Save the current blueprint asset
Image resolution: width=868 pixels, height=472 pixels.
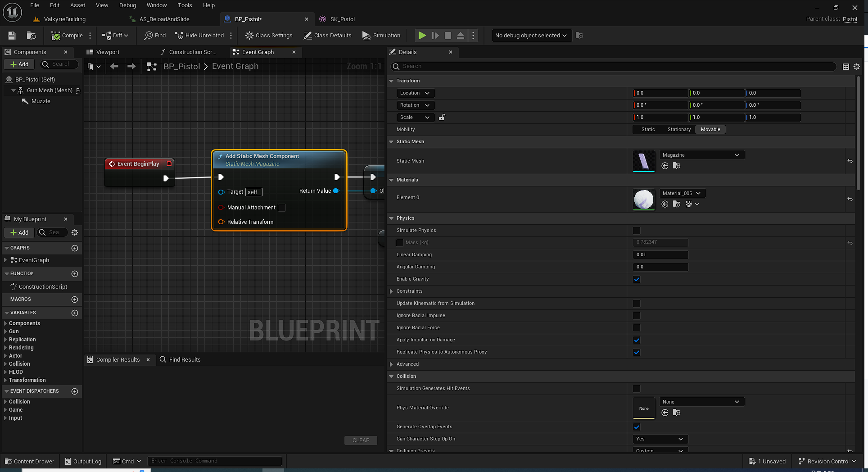[x=12, y=36]
